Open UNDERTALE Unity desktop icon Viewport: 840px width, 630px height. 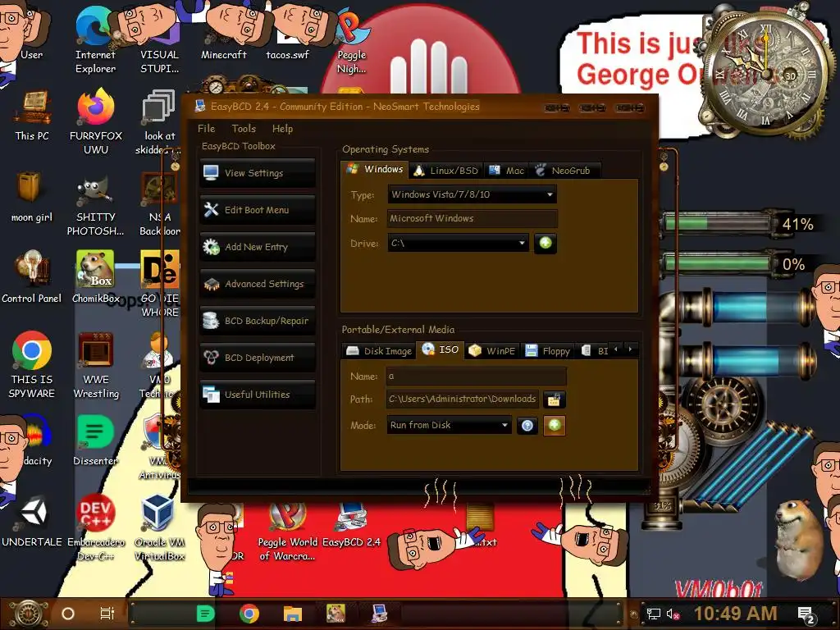pos(32,523)
